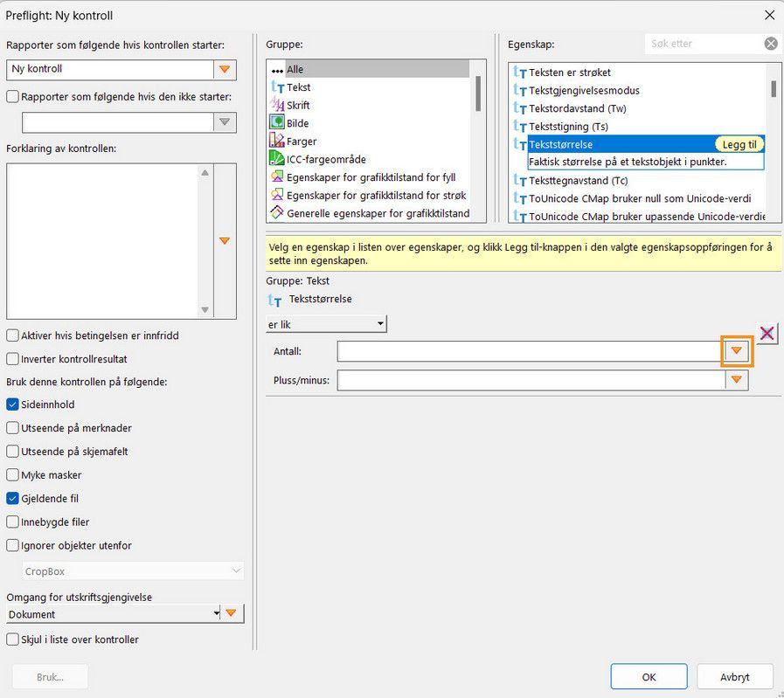
Task: Click icon for Egenskaper for grafikktilstand for fyll
Action: click(277, 176)
